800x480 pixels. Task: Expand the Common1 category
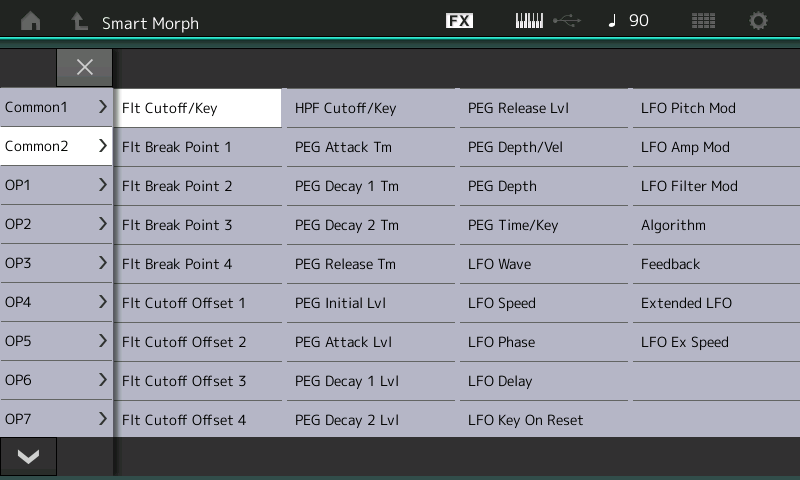[x=56, y=107]
